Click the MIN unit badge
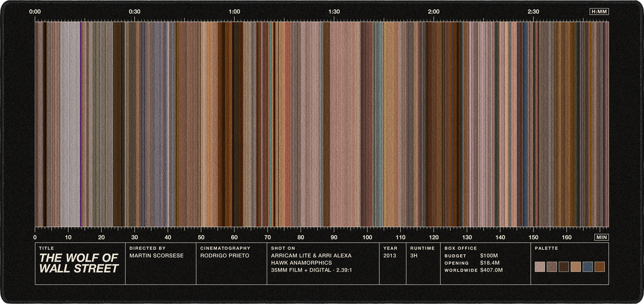Viewport: 644px width, 304px height. pos(602,237)
